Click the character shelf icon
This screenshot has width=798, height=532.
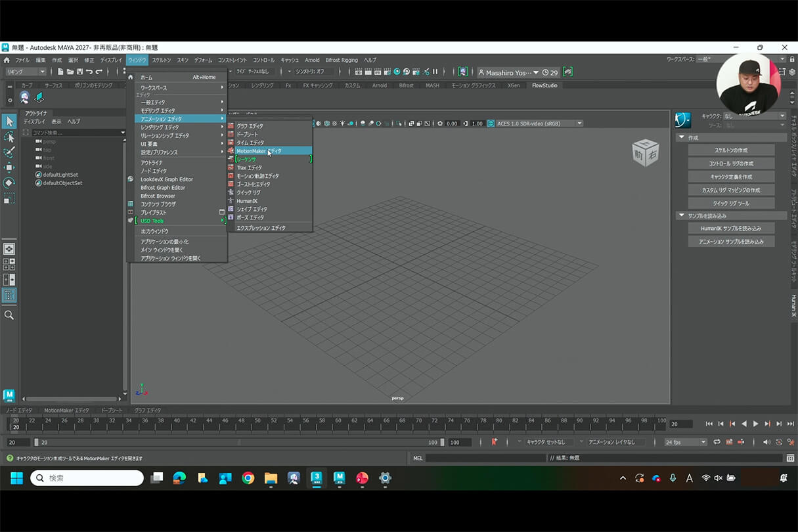pos(24,97)
